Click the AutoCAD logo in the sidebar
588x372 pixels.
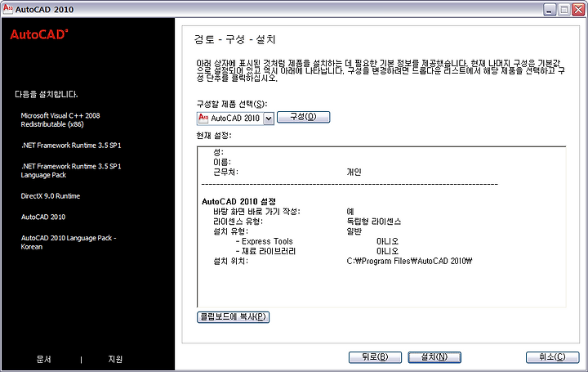tap(39, 34)
